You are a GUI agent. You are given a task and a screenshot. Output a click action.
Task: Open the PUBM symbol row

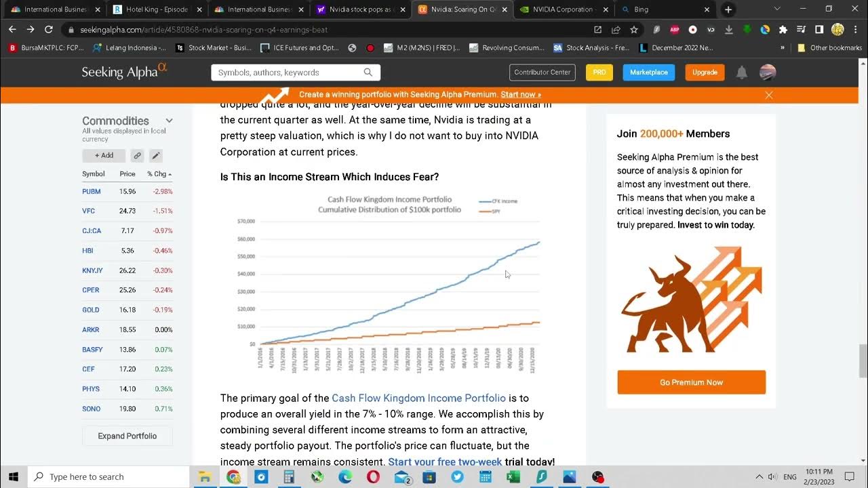pos(127,192)
